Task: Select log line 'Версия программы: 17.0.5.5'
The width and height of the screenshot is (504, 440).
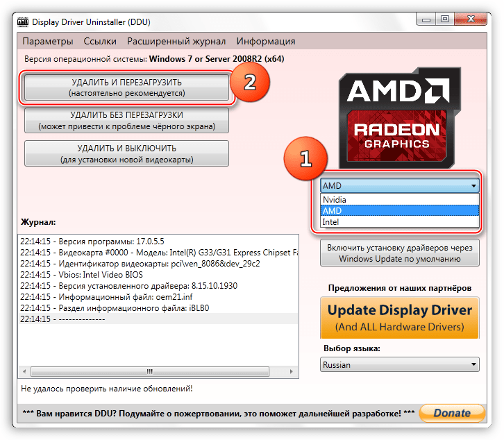Action: 158,242
